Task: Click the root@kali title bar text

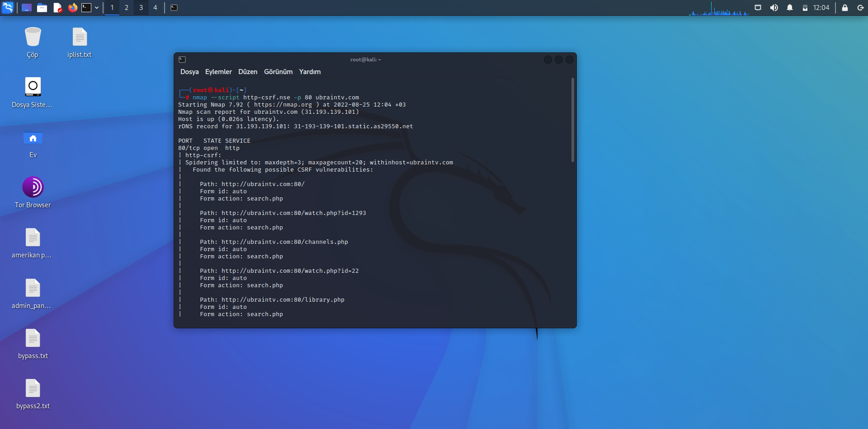Action: (366, 60)
